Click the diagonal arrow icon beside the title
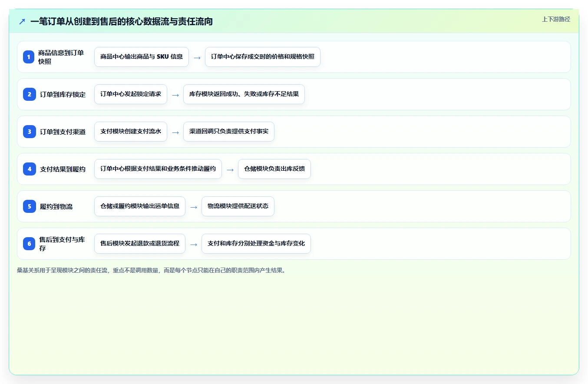 pyautogui.click(x=22, y=21)
